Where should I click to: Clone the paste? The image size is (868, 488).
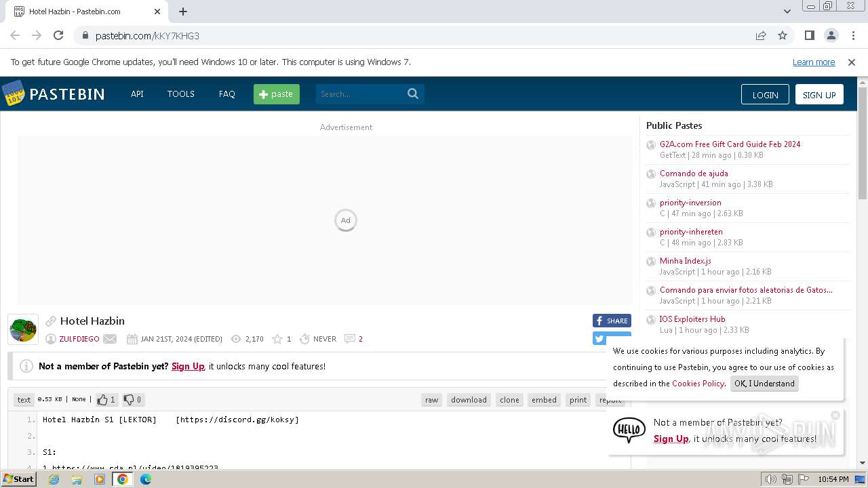509,400
